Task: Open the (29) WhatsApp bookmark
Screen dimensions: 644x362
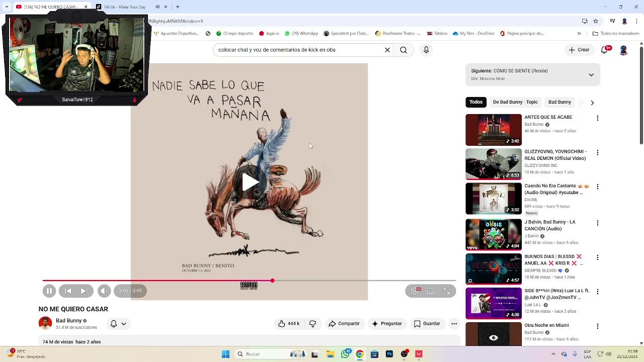Action: pos(301,34)
